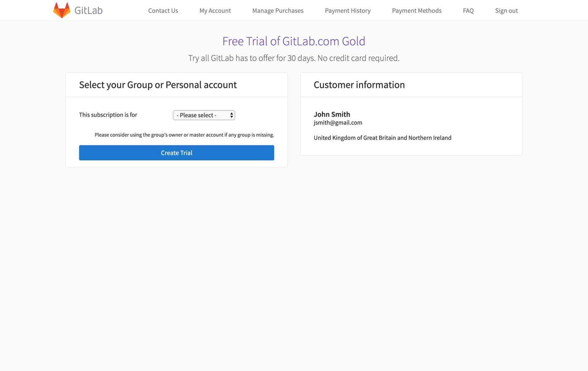Image resolution: width=588 pixels, height=371 pixels.
Task: Click the United Kingdom country text
Action: [x=383, y=138]
